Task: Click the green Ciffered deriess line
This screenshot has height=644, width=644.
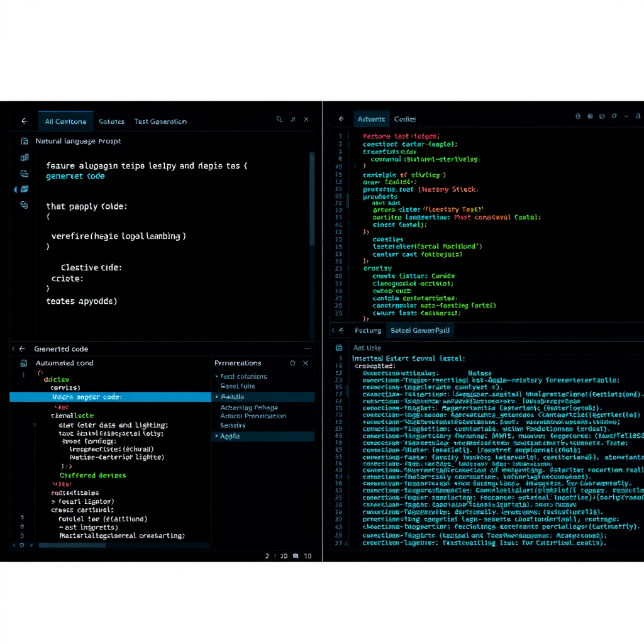Action: click(93, 475)
